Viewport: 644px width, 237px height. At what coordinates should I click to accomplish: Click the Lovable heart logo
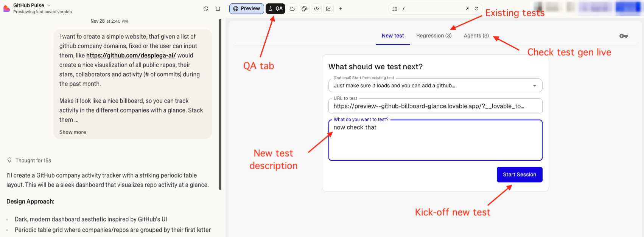point(6,8)
